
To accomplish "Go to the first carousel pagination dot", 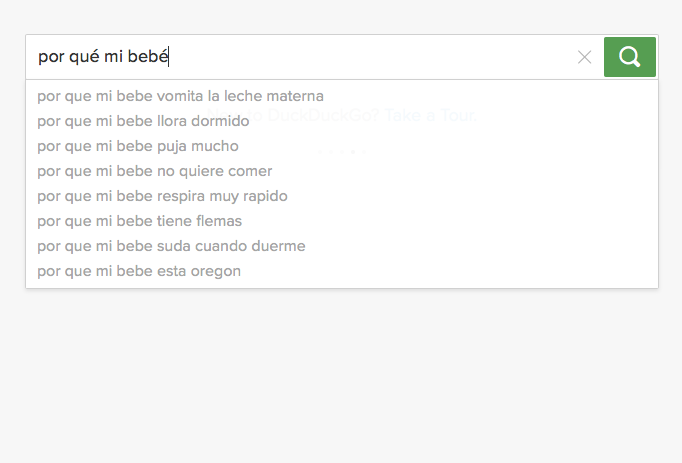I will point(320,152).
